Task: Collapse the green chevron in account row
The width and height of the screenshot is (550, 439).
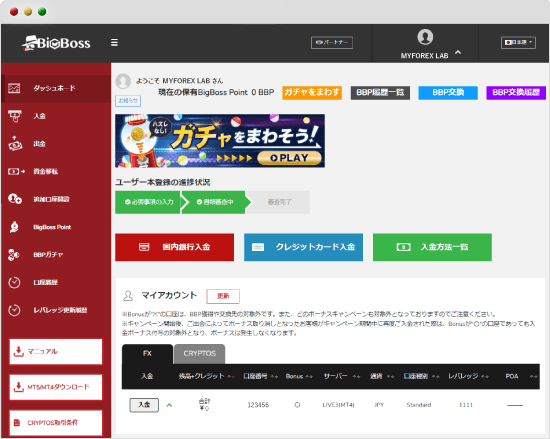Action: 169,405
